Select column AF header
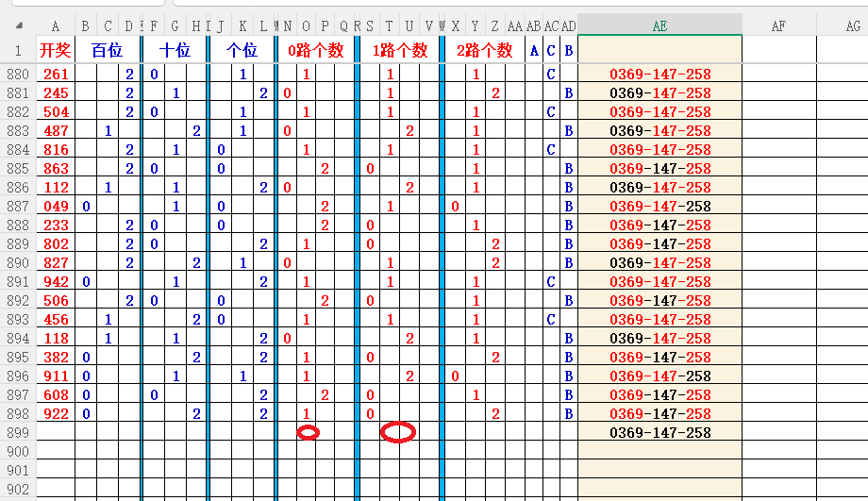Image resolution: width=868 pixels, height=501 pixels. click(779, 26)
